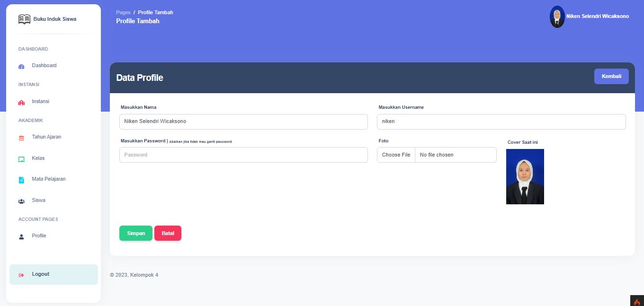This screenshot has width=644, height=306.
Task: Click the book logo icon in sidebar
Action: (24, 19)
